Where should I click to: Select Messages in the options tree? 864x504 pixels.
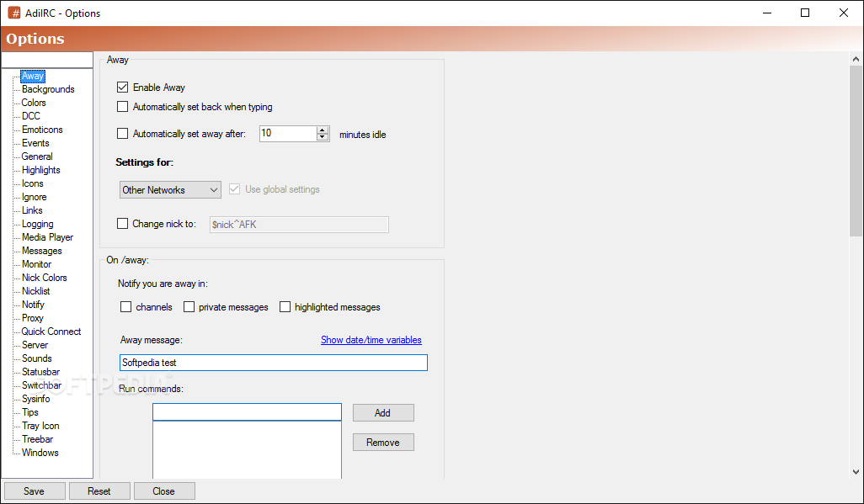(x=41, y=251)
